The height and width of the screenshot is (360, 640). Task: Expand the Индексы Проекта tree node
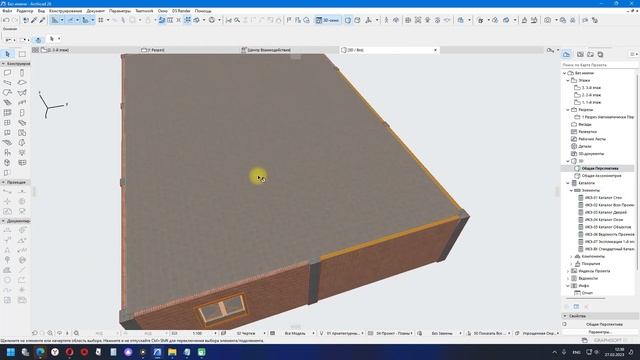tap(568, 271)
